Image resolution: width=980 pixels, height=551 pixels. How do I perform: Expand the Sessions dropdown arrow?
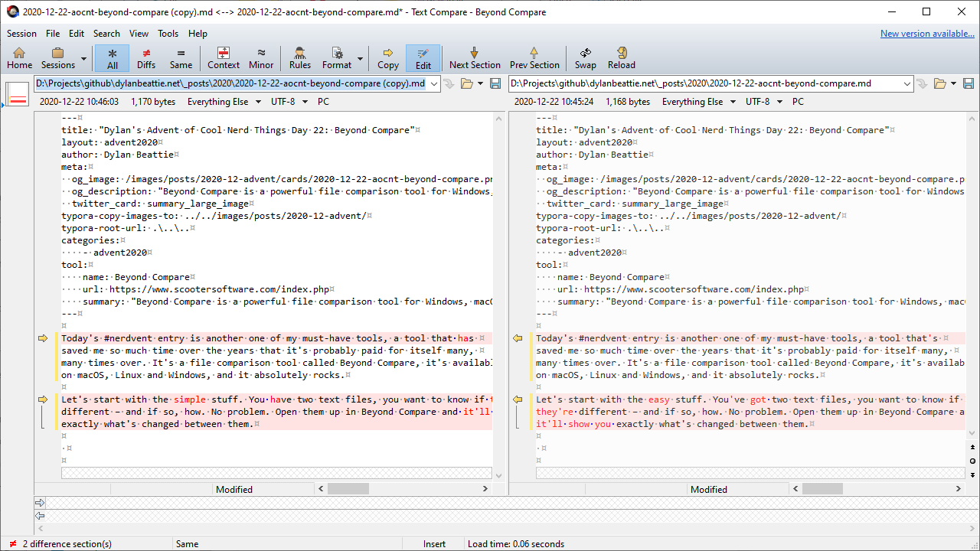tap(83, 58)
